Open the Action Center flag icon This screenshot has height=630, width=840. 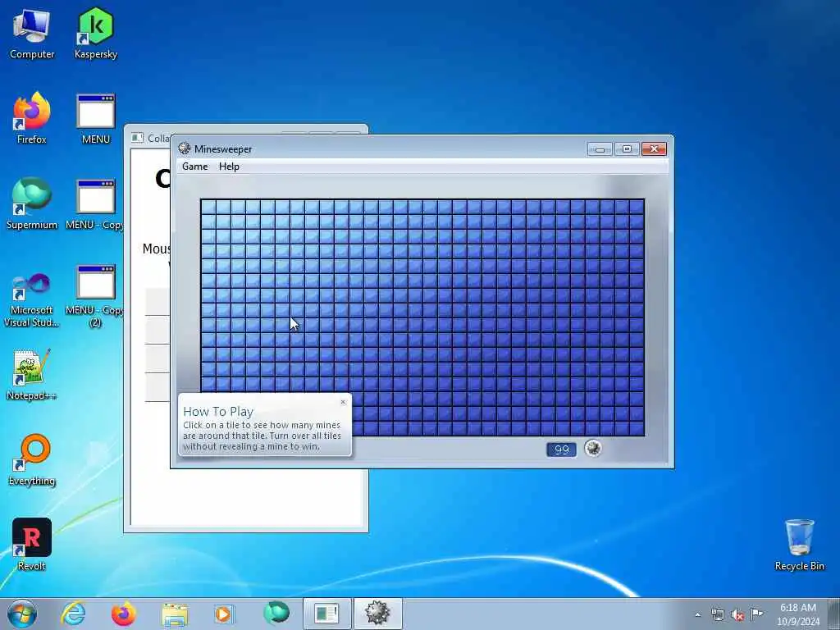tap(756, 614)
